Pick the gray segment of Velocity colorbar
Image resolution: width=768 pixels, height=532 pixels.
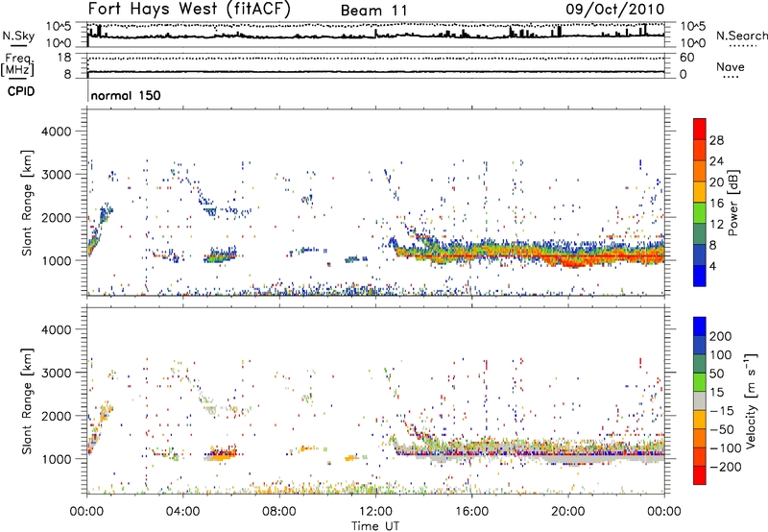tap(700, 400)
